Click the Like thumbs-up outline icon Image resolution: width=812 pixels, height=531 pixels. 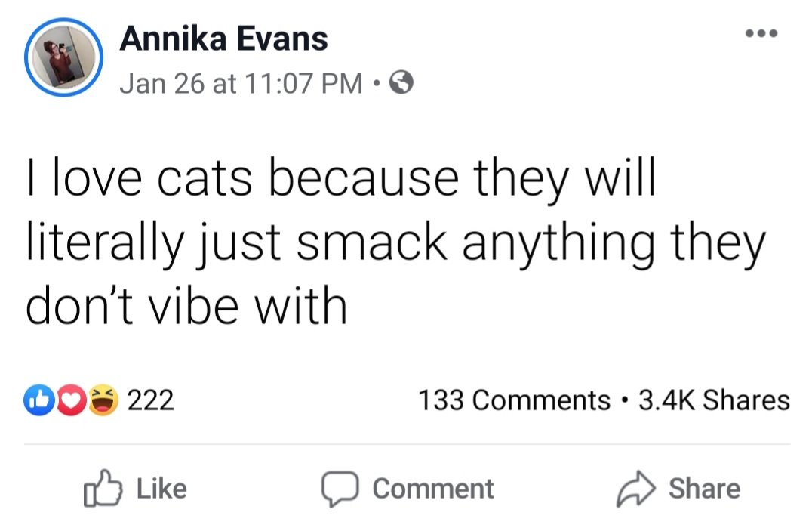click(x=103, y=487)
